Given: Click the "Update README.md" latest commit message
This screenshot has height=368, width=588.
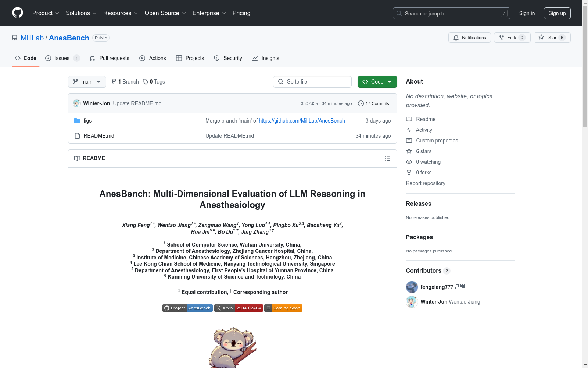Looking at the screenshot, I should pos(137,103).
